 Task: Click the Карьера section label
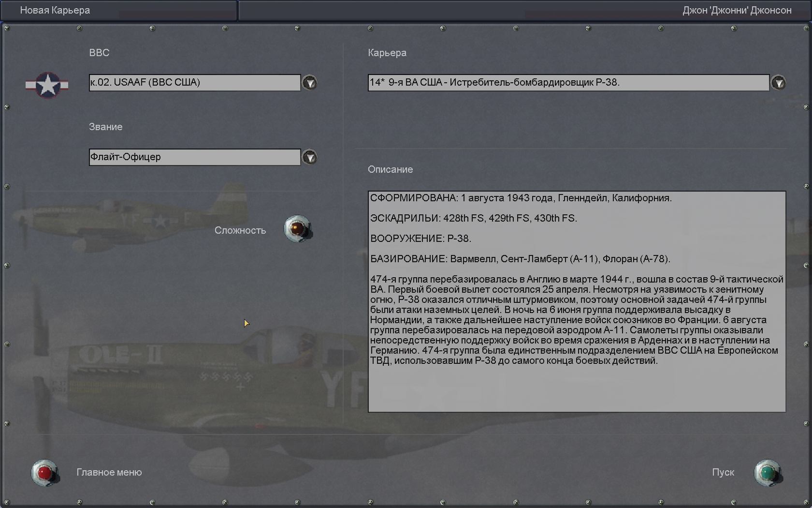tap(387, 53)
